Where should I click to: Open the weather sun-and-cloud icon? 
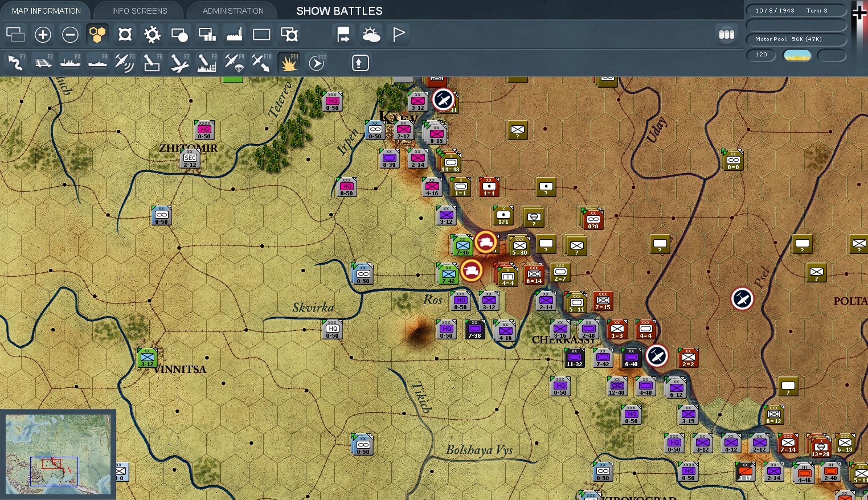(371, 35)
